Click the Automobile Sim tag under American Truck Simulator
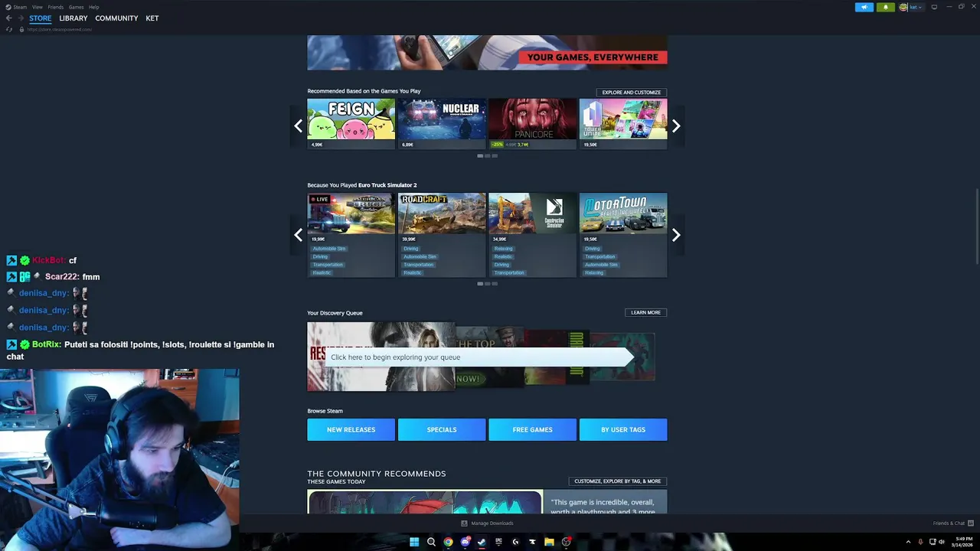The height and width of the screenshot is (551, 980). [x=329, y=249]
